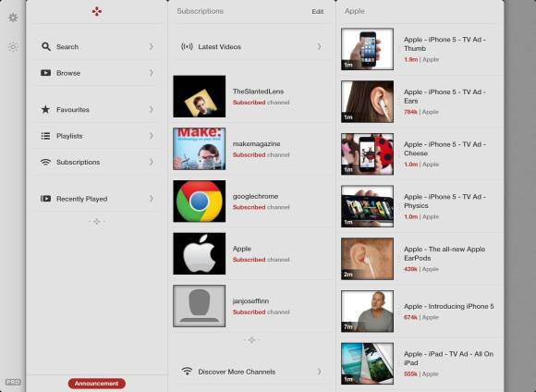Open the janjoseffinn placeholder avatar

pyautogui.click(x=200, y=306)
